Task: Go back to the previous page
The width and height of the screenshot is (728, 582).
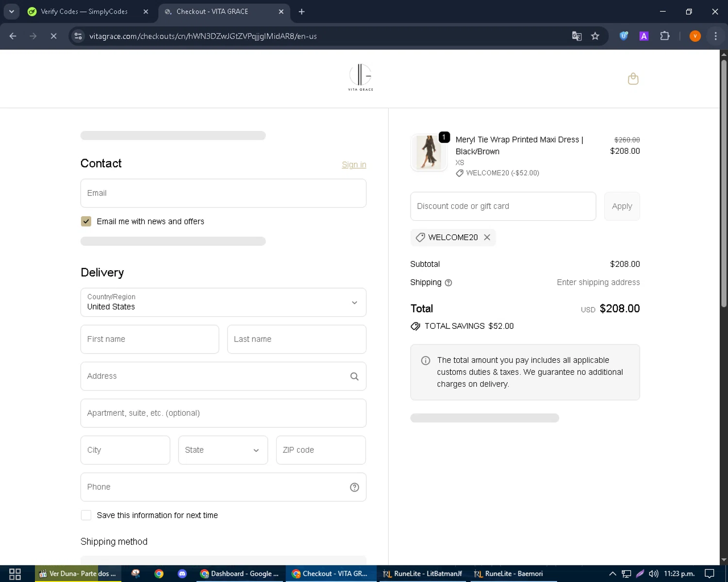Action: click(x=13, y=36)
